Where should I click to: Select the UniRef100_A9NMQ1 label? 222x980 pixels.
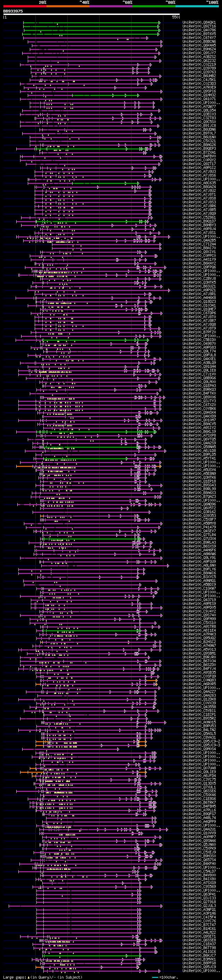[199, 581]
